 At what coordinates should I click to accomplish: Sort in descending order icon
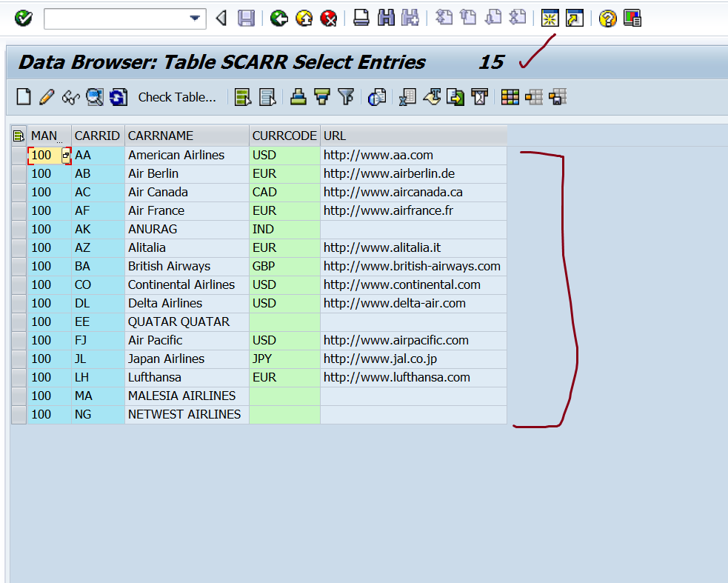[x=321, y=97]
